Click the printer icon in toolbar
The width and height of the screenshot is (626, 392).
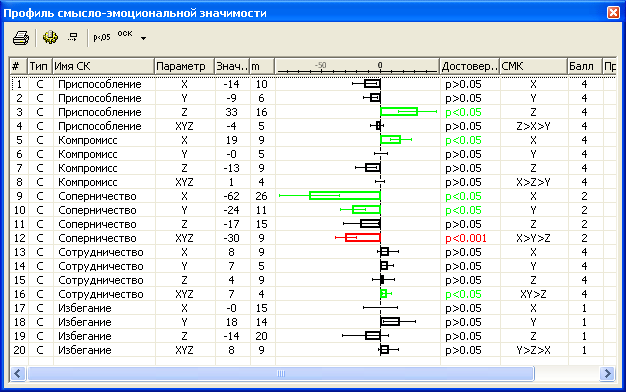pos(21,38)
